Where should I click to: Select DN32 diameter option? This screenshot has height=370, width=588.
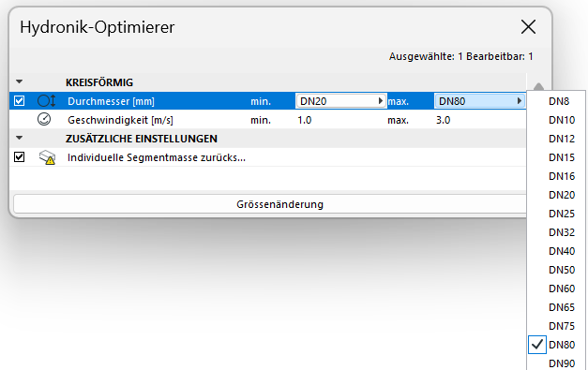(557, 232)
